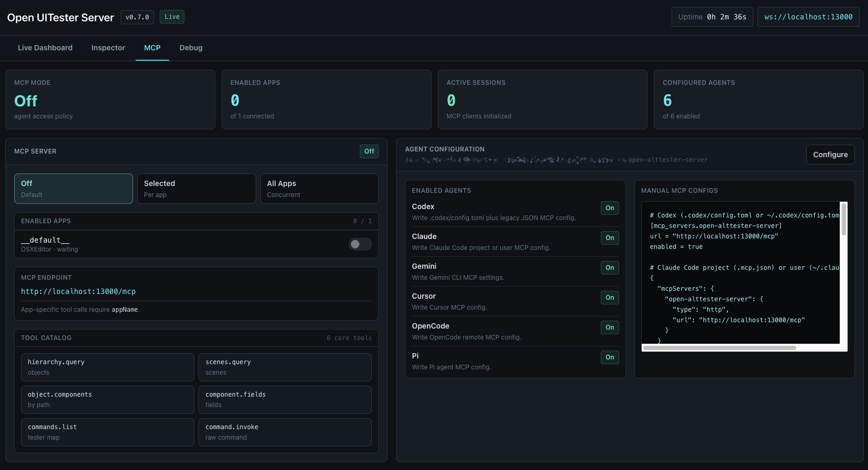Toggle the Pi agent On button
Screen dimensions: 868x470
point(610,357)
